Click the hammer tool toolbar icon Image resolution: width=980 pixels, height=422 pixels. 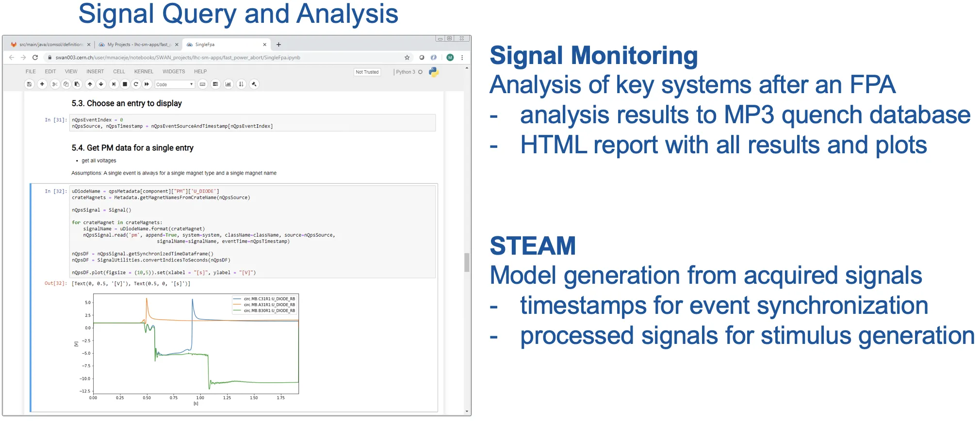pyautogui.click(x=254, y=84)
